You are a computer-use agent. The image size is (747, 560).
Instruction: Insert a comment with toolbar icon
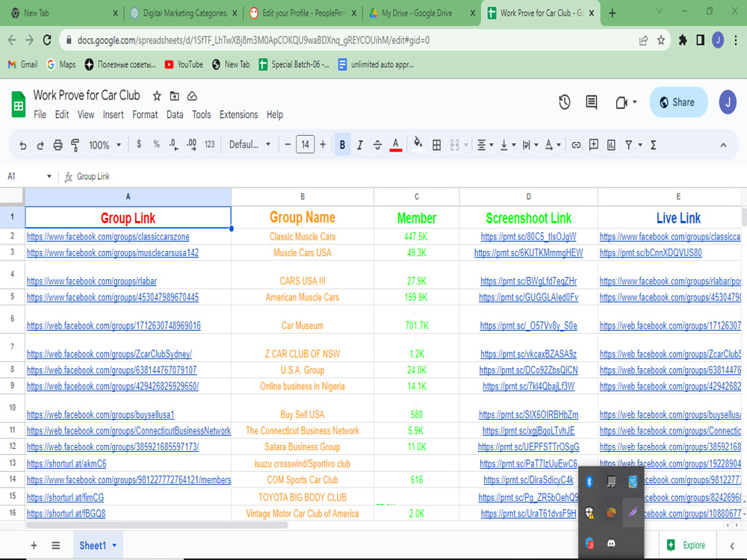tap(594, 145)
